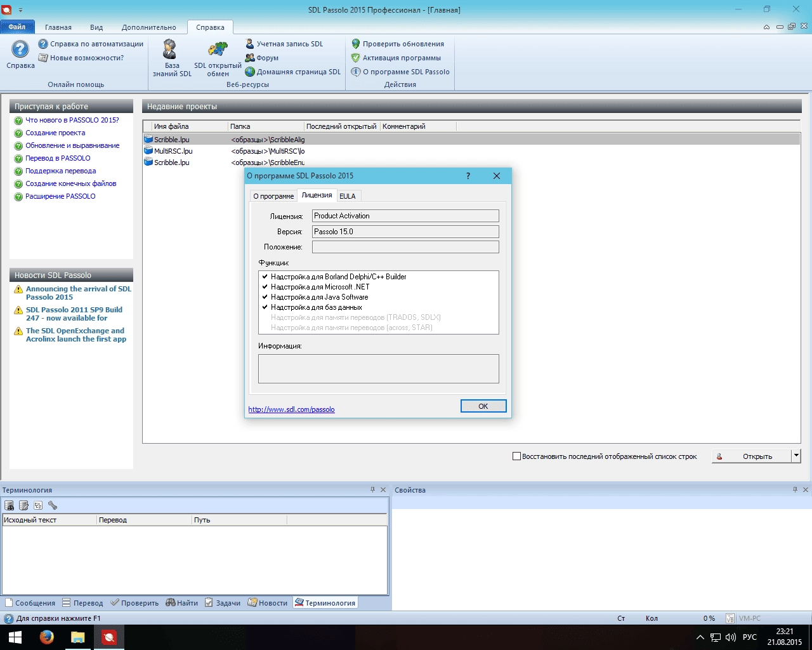
Task: Click help question mark in About dialog
Action: [x=468, y=176]
